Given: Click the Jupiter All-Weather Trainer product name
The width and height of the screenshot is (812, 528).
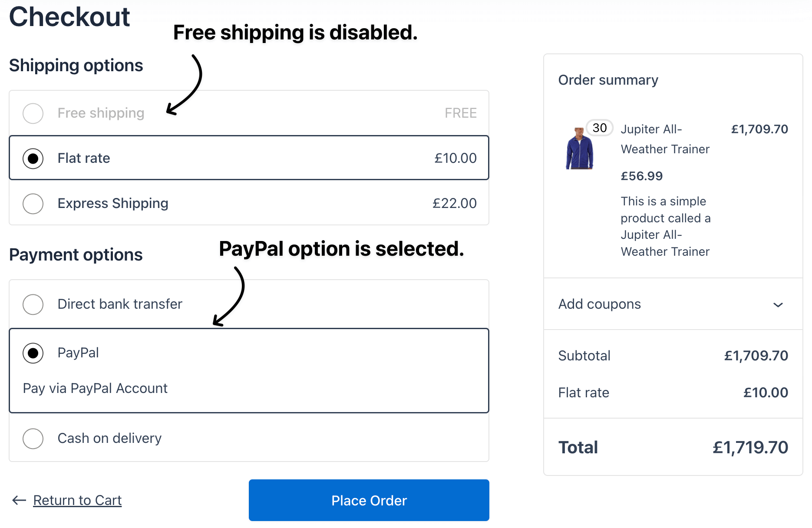Looking at the screenshot, I should (x=664, y=139).
